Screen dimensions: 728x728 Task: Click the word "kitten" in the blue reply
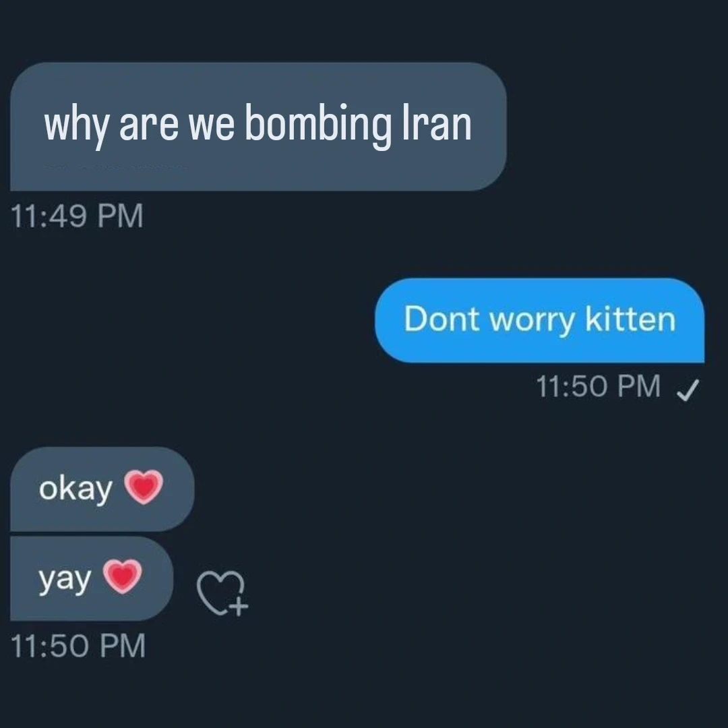coord(630,319)
